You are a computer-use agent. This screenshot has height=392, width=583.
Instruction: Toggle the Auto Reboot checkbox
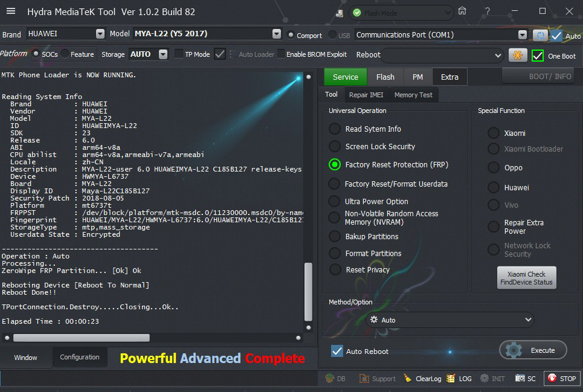point(337,351)
